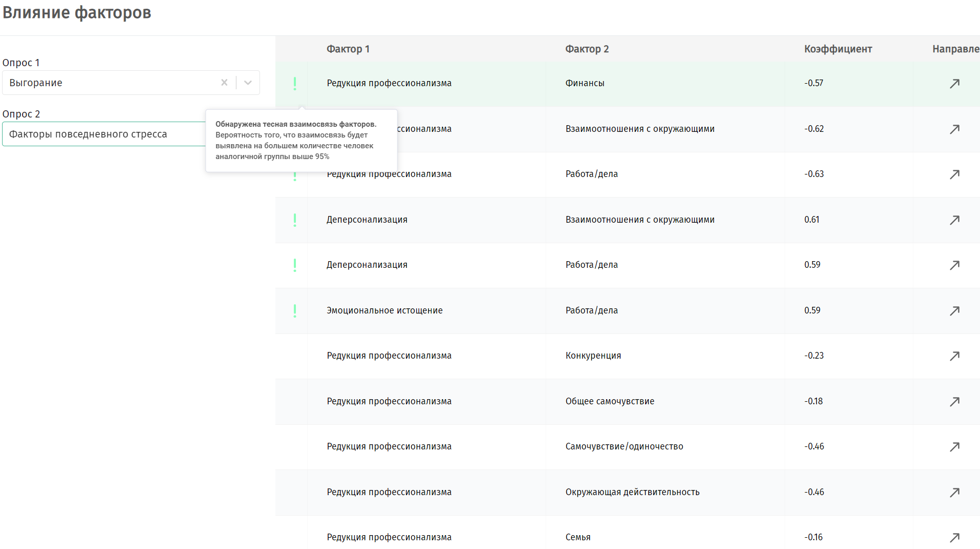Click coefficient 0.59 in the Деперсонализация row
The width and height of the screenshot is (980, 549).
[x=812, y=265]
